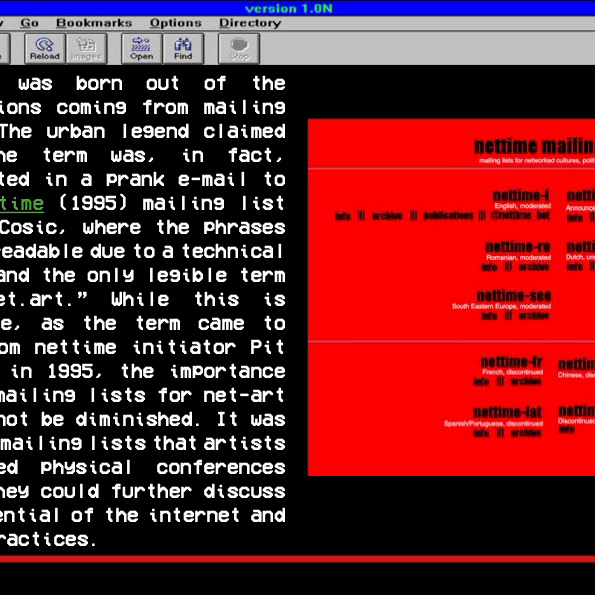The image size is (595, 595).
Task: Open the Go menu
Action: click(x=30, y=23)
